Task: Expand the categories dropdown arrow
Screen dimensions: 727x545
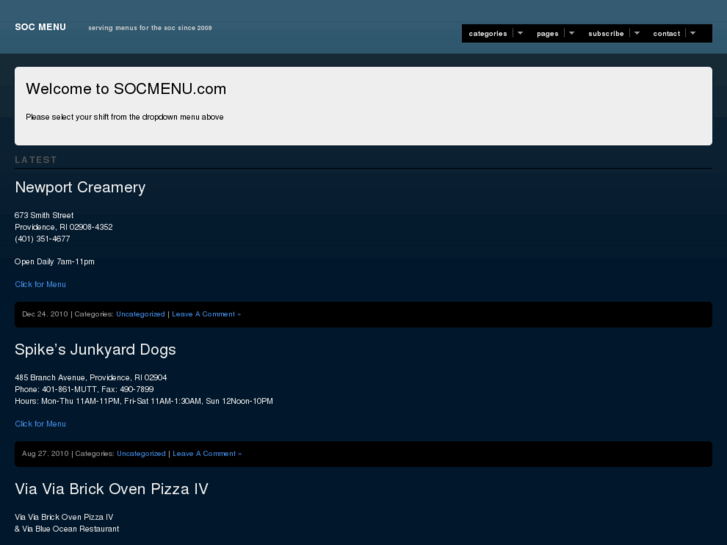Action: 520,33
